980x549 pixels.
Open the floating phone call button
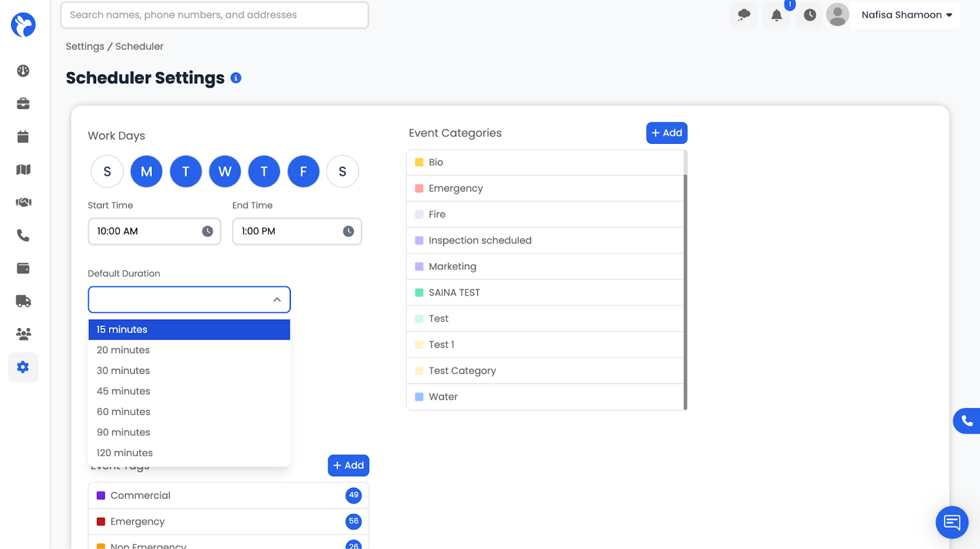[x=967, y=421]
